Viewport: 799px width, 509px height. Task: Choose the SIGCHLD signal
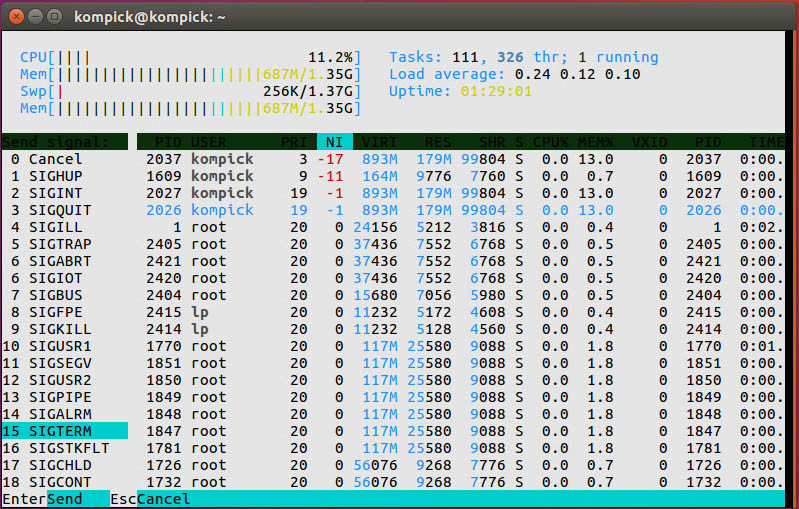point(65,465)
